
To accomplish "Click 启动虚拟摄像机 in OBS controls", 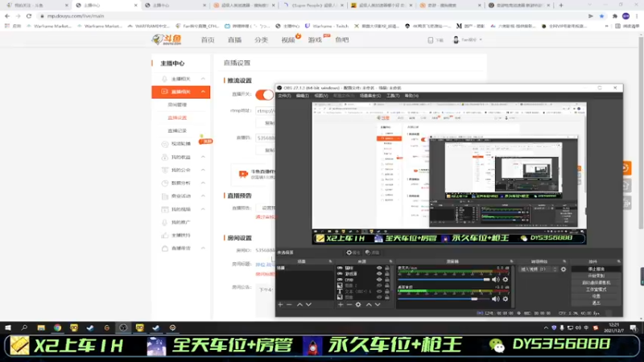I will [596, 283].
